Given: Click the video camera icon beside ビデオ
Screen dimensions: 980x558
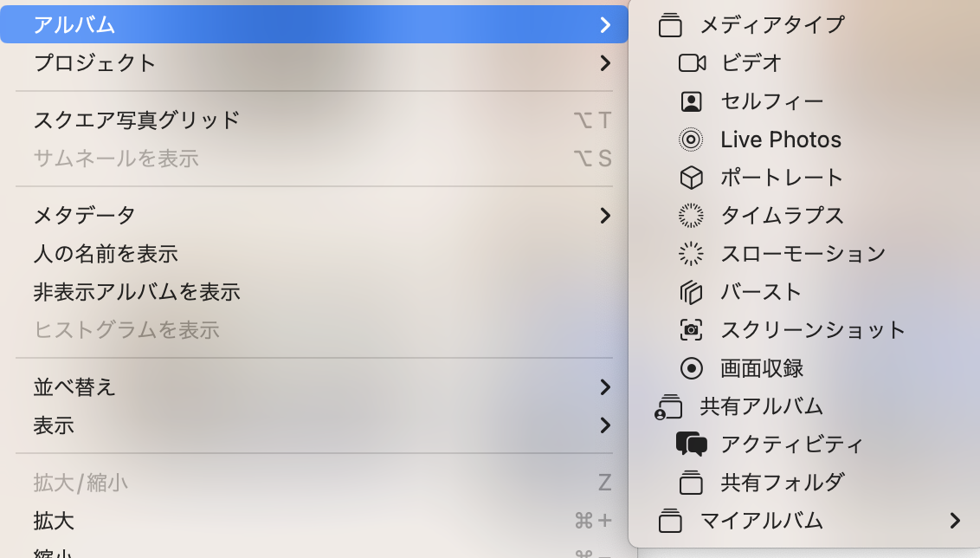Looking at the screenshot, I should [x=692, y=63].
